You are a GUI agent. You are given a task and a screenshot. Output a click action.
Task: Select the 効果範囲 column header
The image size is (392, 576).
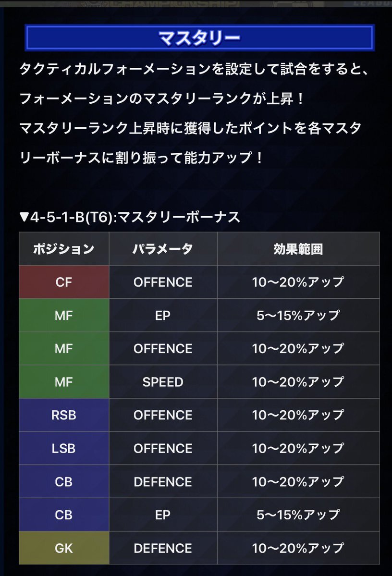[x=298, y=249]
